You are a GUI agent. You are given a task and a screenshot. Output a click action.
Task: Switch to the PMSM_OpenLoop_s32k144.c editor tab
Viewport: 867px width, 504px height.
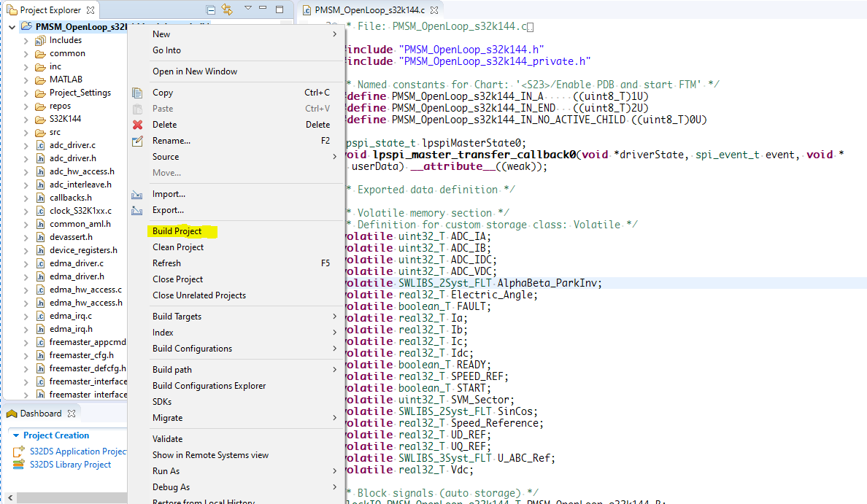pyautogui.click(x=371, y=10)
